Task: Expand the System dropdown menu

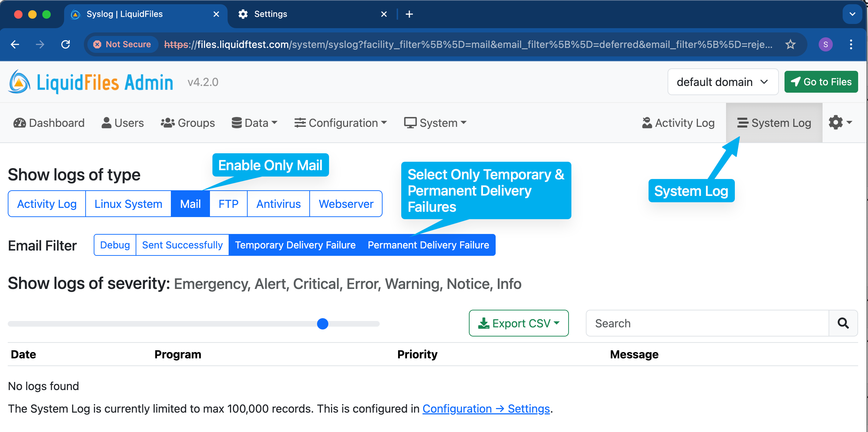Action: pos(435,123)
